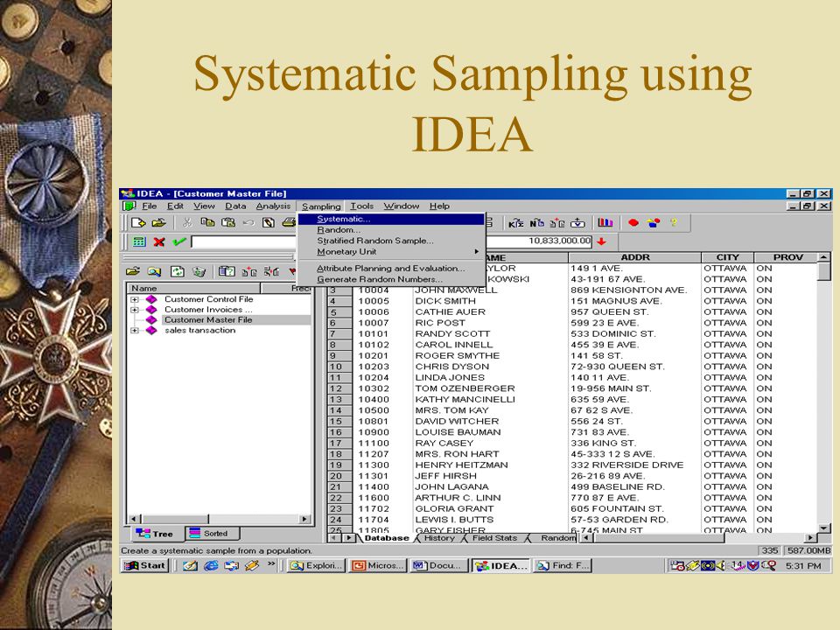Screen dimensions: 840x630
Task: Click the Paste toolbar icon
Action: 228,223
